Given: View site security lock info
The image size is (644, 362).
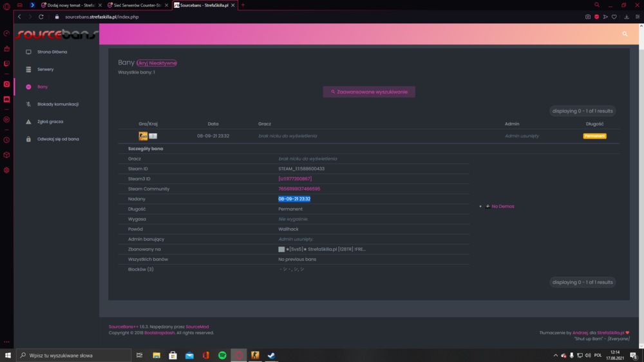Looking at the screenshot, I should (57, 17).
